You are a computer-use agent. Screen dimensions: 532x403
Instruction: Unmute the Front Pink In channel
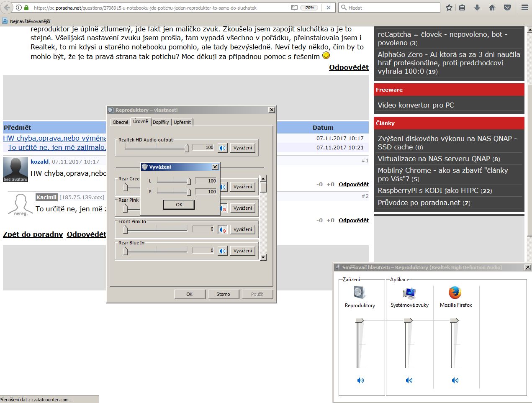click(223, 230)
